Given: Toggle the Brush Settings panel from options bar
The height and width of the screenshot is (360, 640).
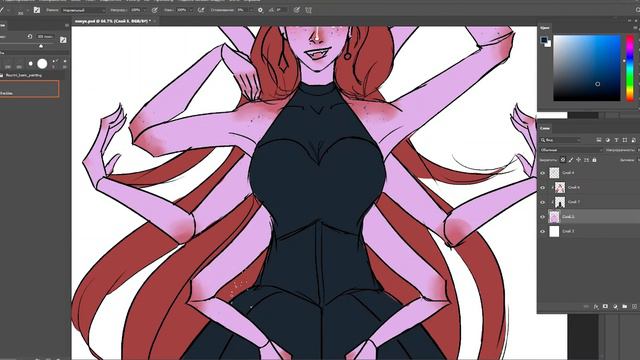Looking at the screenshot, I should coord(37,10).
